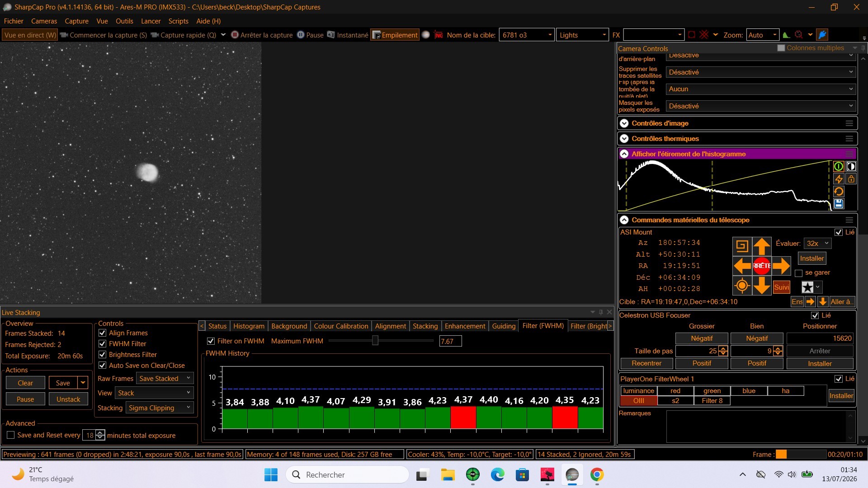Move mount up with orange arrow
868x488 pixels.
762,246
